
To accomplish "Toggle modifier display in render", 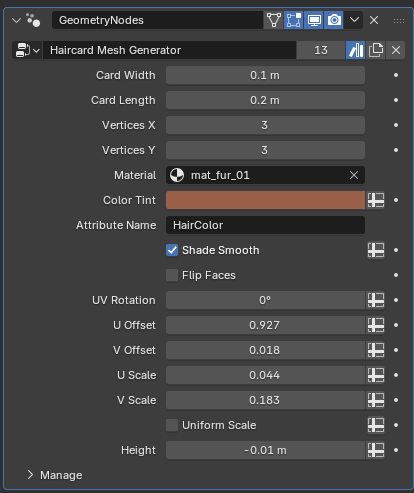I will [334, 20].
